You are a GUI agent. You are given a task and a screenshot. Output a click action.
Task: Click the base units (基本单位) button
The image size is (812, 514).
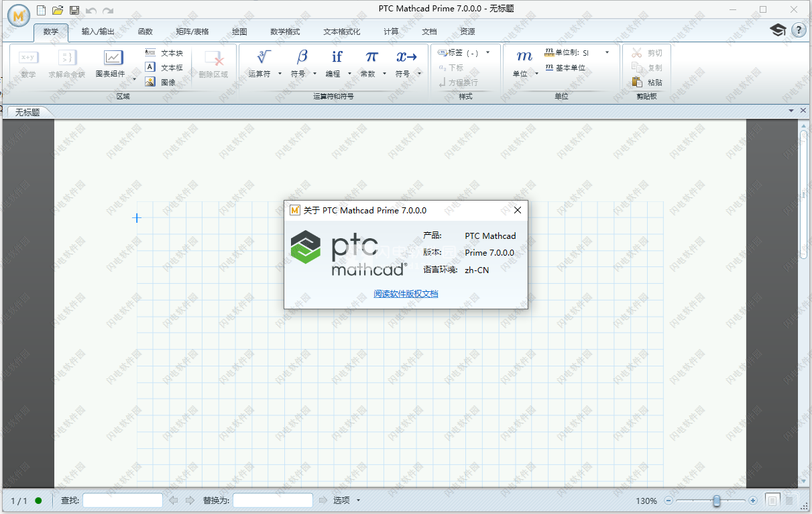tap(565, 68)
